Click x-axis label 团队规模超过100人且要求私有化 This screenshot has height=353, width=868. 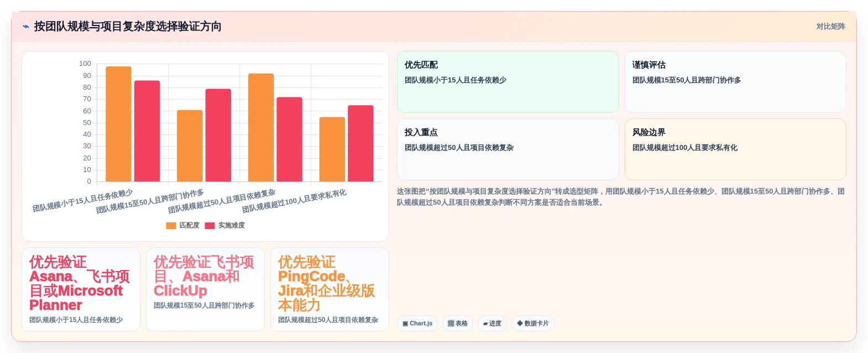(294, 201)
